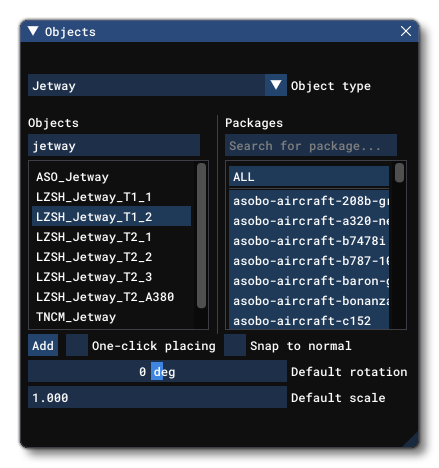The image size is (439, 468).
Task: Select LZSH_Jetway_T2_3 object
Action: [111, 277]
